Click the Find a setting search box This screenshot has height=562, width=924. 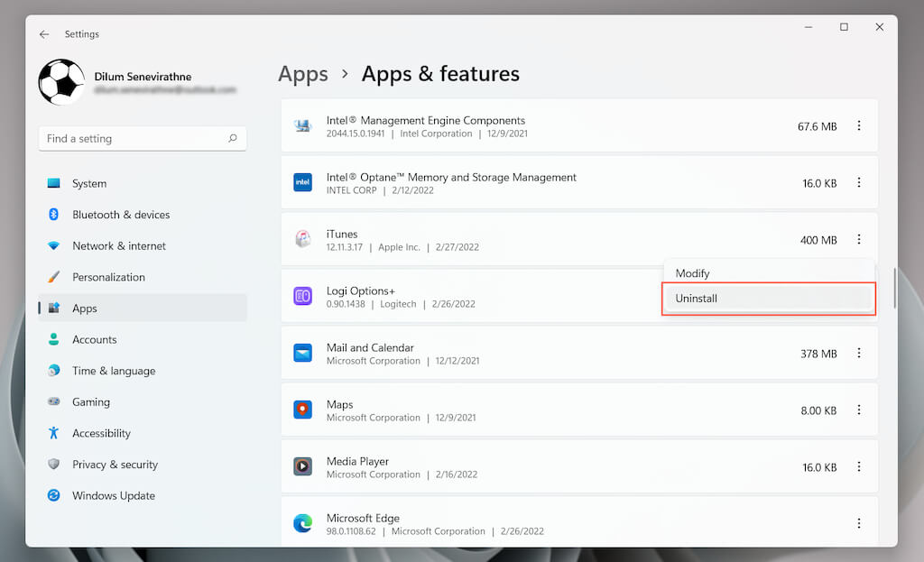tap(135, 139)
